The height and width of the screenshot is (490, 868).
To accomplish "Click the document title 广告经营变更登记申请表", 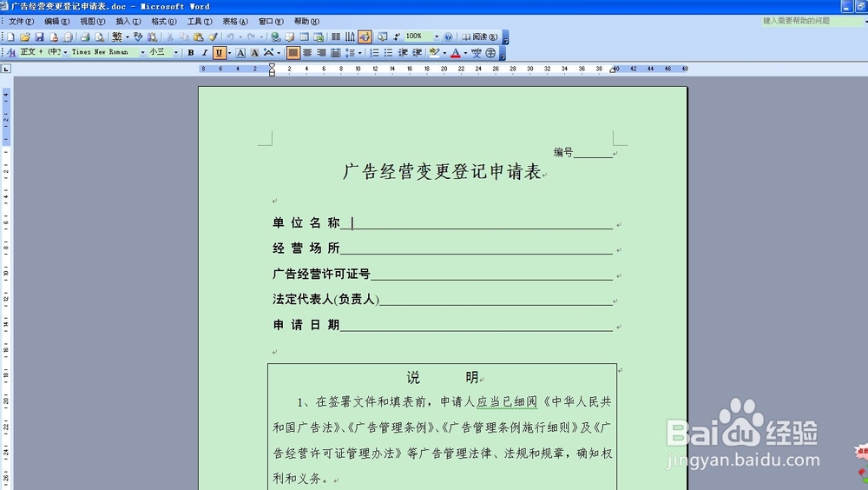I will (x=442, y=171).
